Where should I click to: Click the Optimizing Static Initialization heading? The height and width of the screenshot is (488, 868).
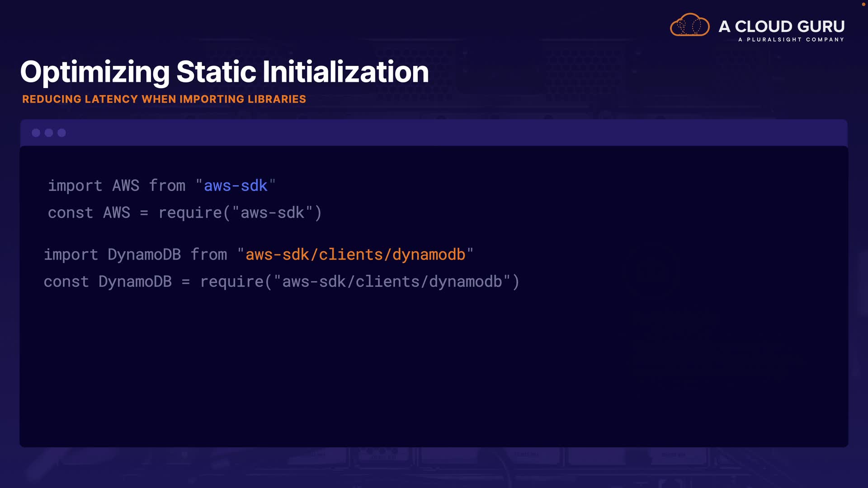[224, 72]
